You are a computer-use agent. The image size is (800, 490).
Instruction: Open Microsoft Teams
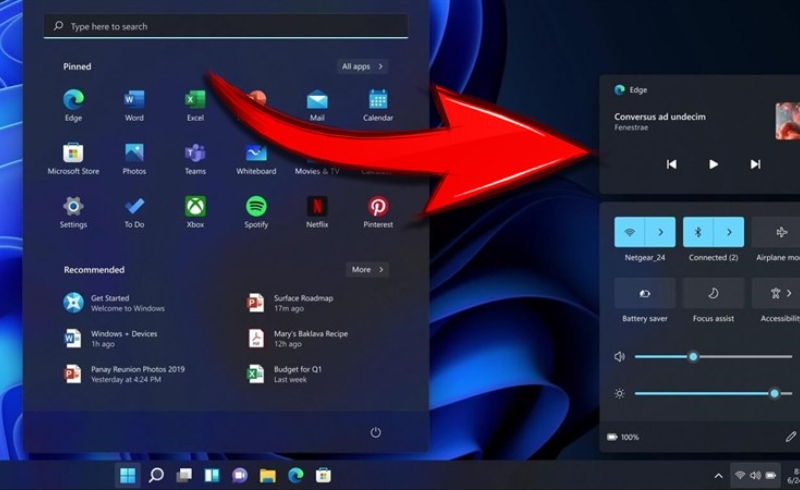pyautogui.click(x=195, y=158)
